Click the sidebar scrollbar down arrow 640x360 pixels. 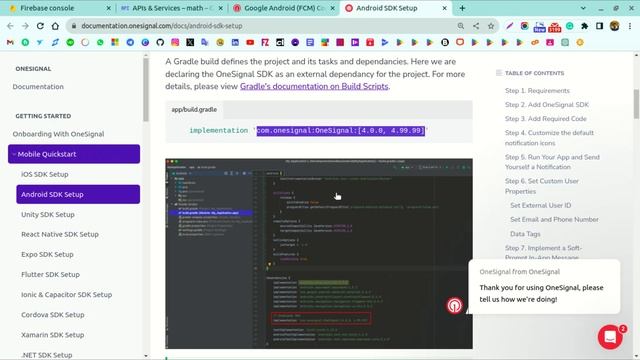(146, 356)
